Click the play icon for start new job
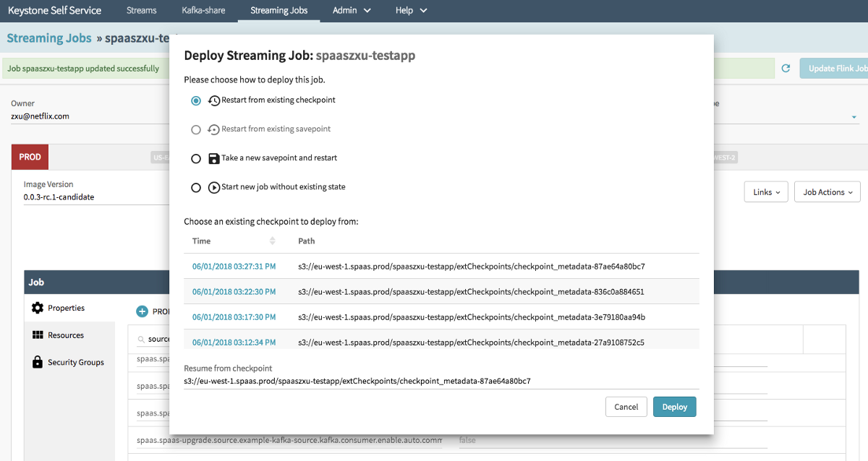The height and width of the screenshot is (461, 868). point(214,187)
